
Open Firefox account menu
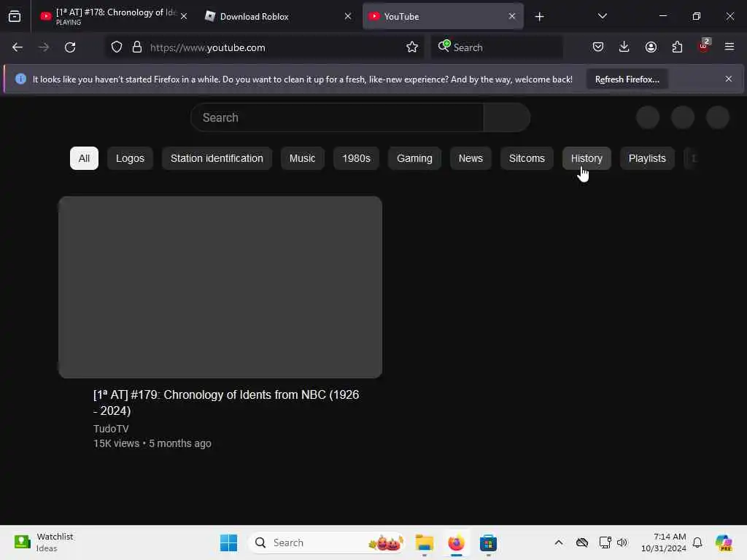tap(651, 47)
